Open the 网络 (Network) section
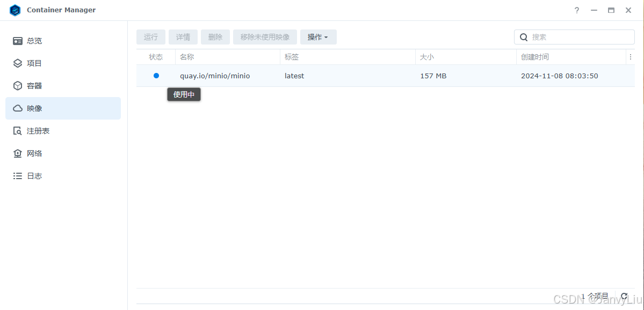This screenshot has height=310, width=644. [x=34, y=153]
